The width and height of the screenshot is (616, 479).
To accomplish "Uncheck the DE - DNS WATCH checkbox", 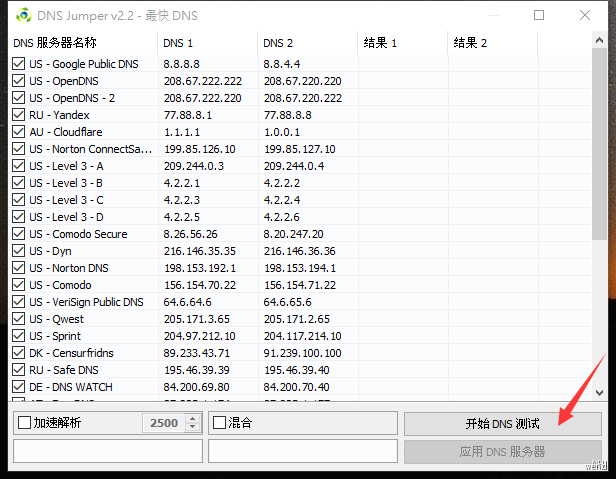I will tap(18, 387).
